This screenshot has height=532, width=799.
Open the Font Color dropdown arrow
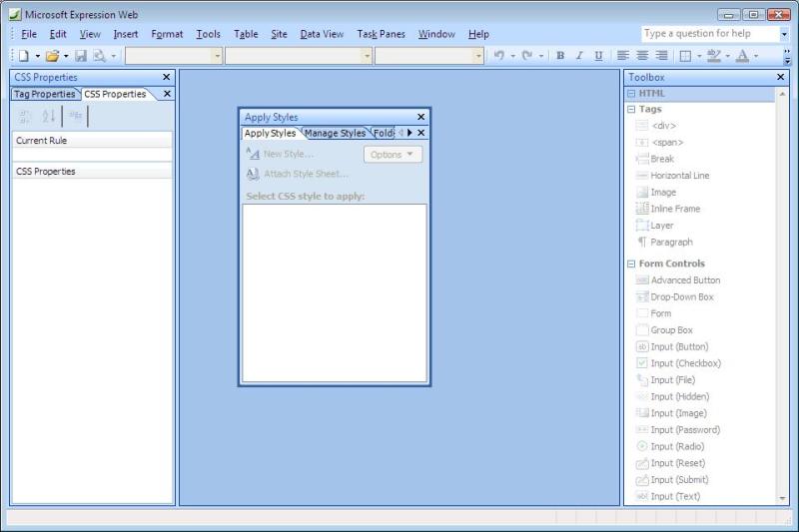click(x=756, y=56)
